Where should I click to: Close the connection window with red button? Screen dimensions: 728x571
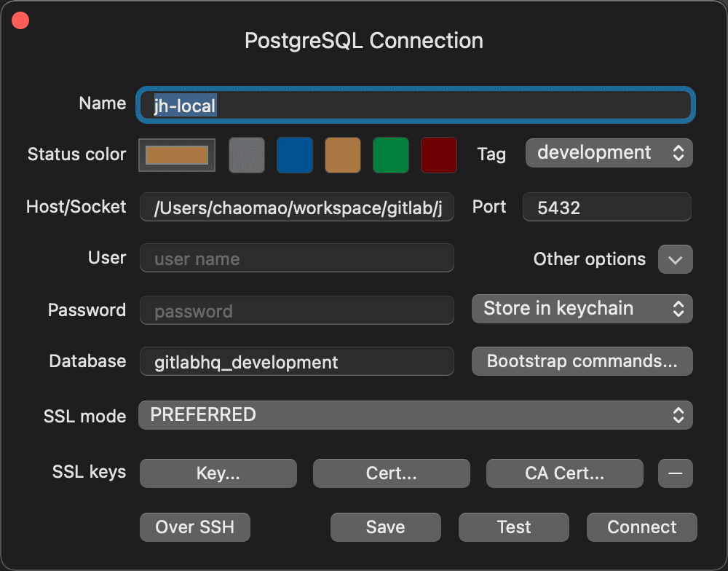20,20
